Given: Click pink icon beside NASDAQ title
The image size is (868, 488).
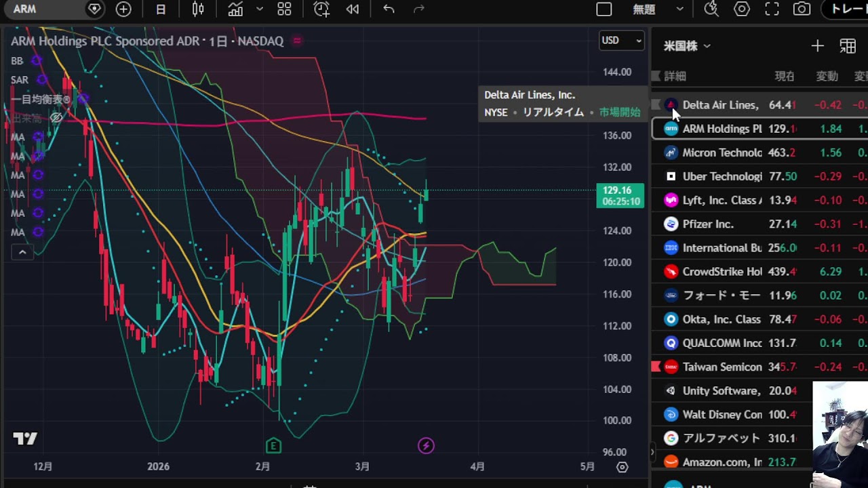Looking at the screenshot, I should pos(296,41).
